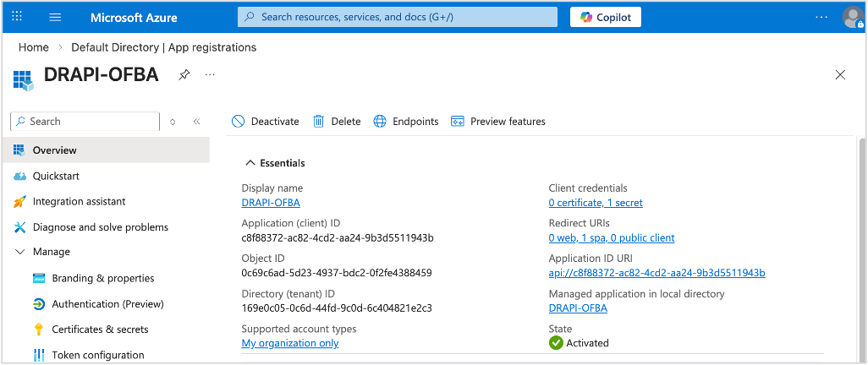Screen dimensions: 868x365
Task: Open Certificates & secrets
Action: (x=100, y=330)
